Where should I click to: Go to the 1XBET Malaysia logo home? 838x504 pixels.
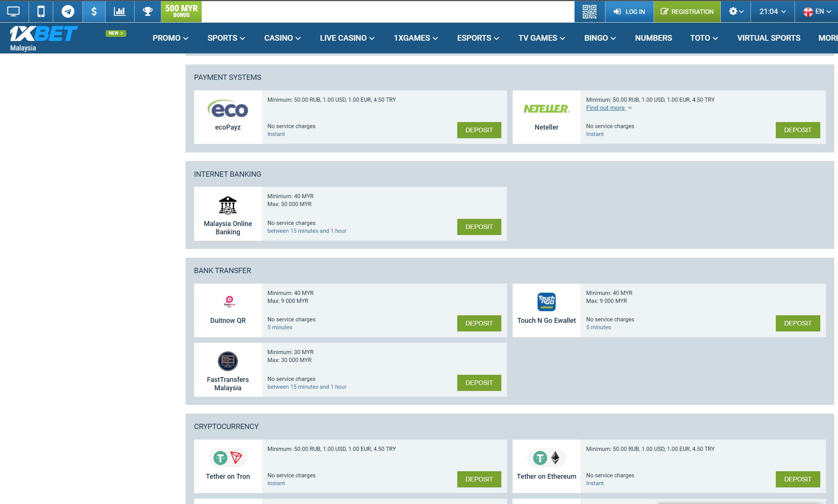pos(43,38)
